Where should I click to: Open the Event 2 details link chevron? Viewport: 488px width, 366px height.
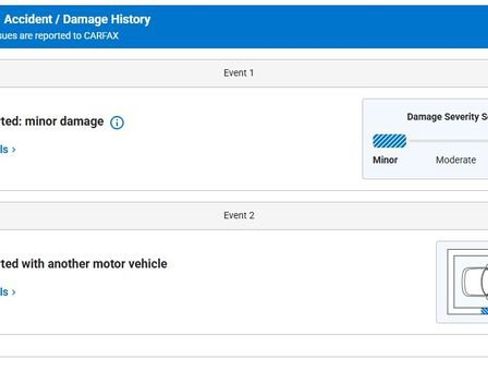coord(14,292)
